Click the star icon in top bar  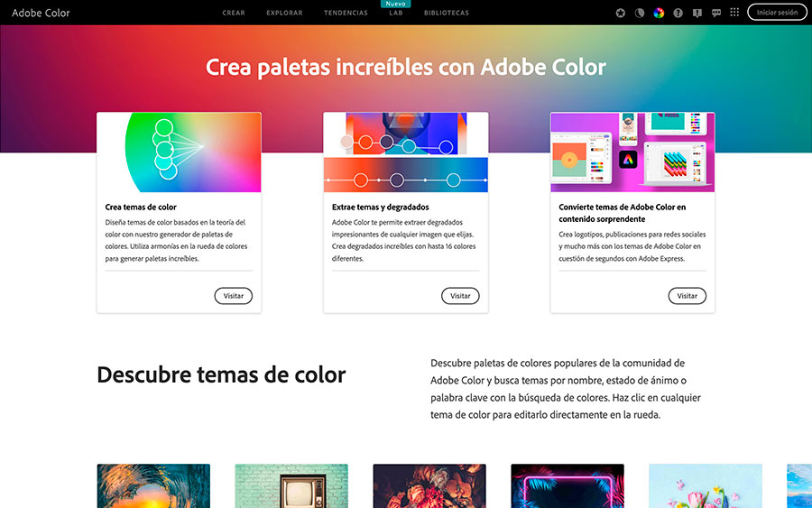point(621,14)
